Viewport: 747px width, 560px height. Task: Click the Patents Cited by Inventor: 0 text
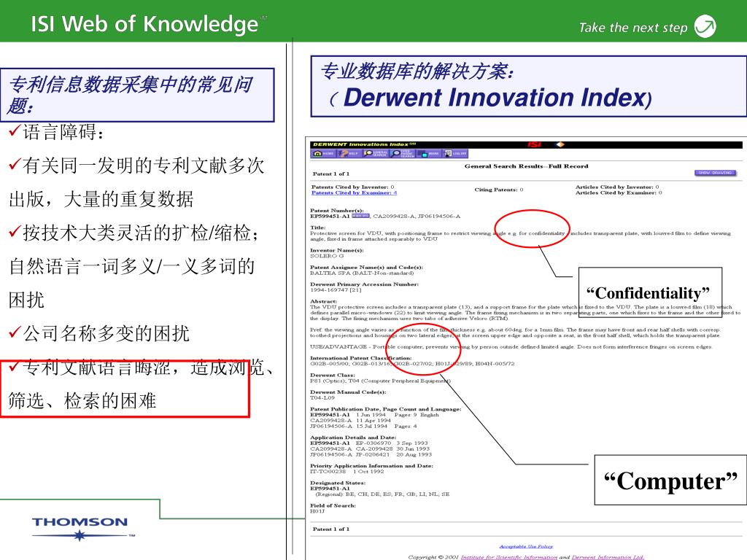352,187
